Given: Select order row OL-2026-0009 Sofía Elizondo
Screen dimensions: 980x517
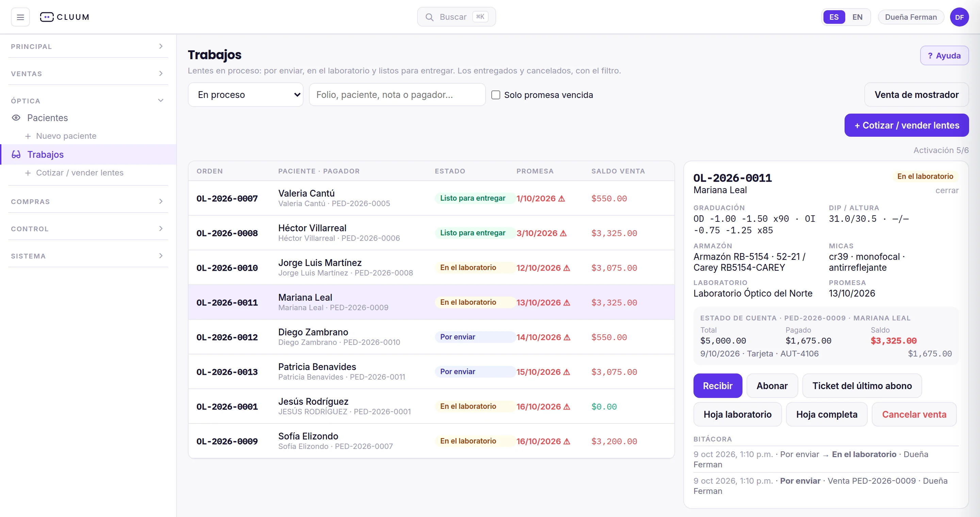Looking at the screenshot, I should coord(431,441).
